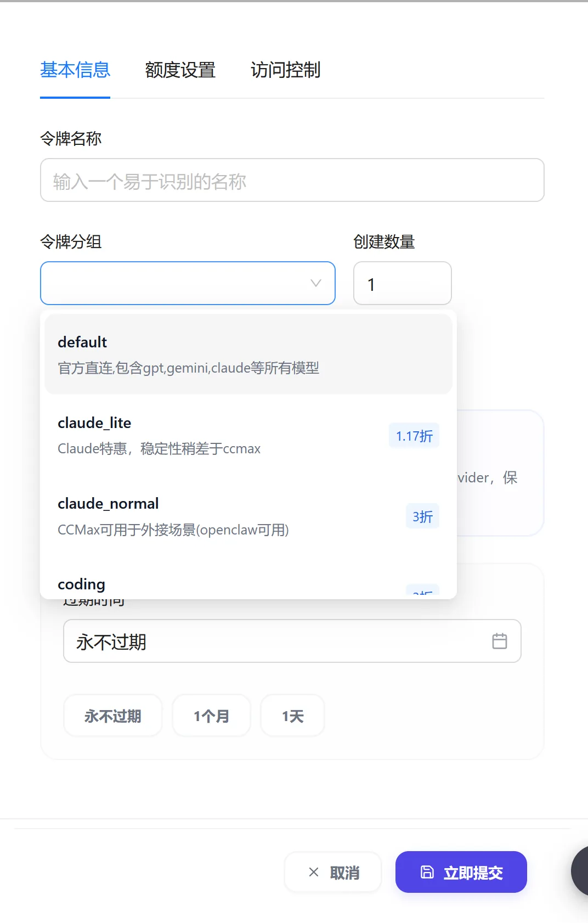588x923 pixels.
Task: Switch to the 基本信息 tab
Action: tap(75, 70)
